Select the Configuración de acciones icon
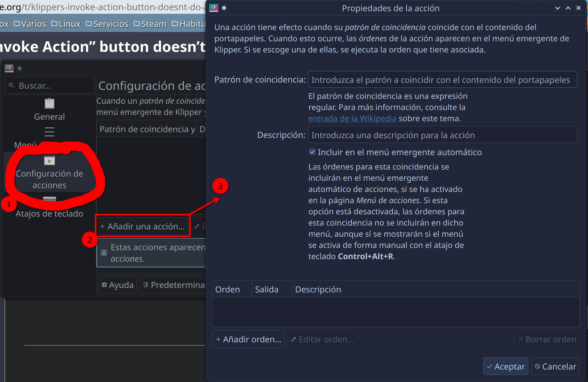This screenshot has height=382, width=588. pos(49,161)
